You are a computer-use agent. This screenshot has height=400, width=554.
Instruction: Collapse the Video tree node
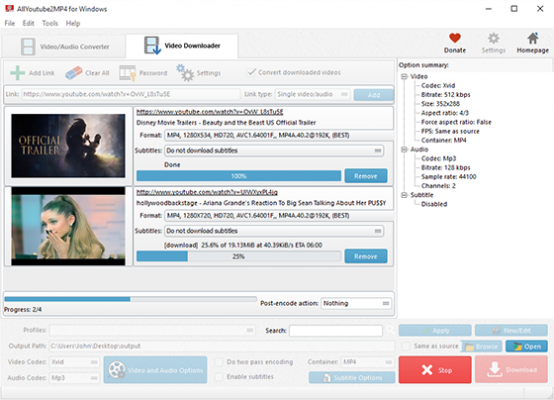pyautogui.click(x=404, y=76)
